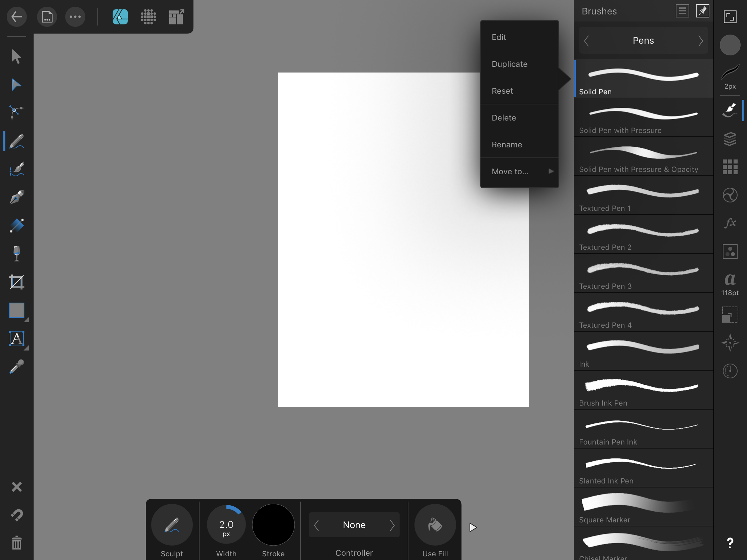Image resolution: width=747 pixels, height=560 pixels.
Task: Select the Pen tool
Action: coord(16,197)
